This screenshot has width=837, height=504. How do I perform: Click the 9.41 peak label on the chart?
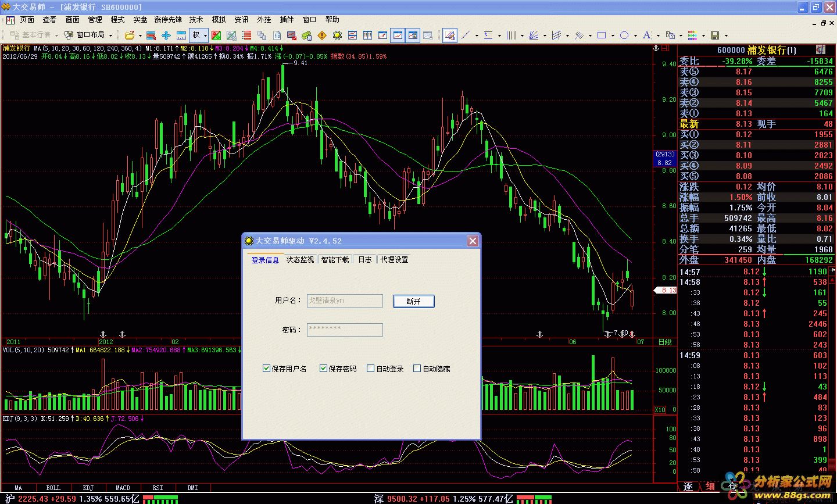point(301,63)
